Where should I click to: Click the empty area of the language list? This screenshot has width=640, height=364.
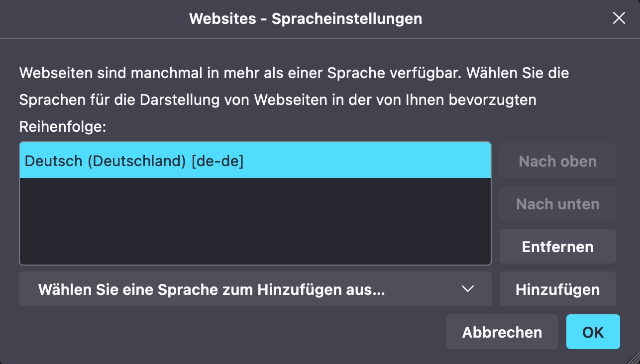coord(255,221)
